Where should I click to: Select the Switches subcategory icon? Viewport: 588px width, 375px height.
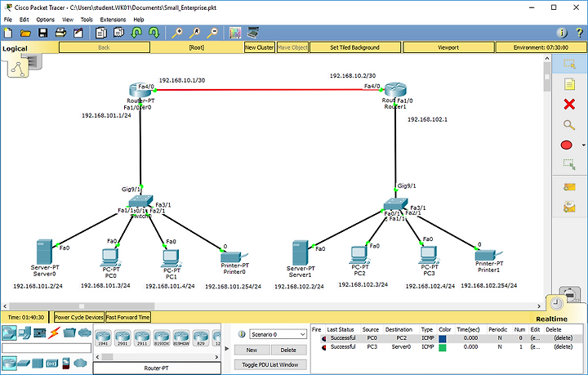point(23,364)
